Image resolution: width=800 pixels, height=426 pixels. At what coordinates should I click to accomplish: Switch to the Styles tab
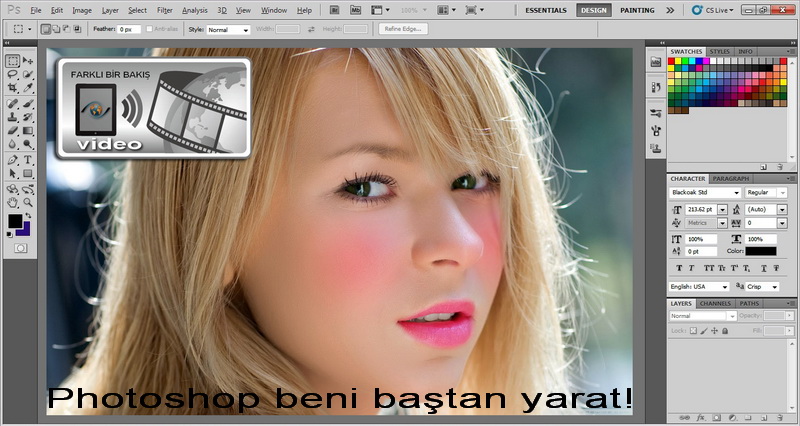tap(719, 52)
